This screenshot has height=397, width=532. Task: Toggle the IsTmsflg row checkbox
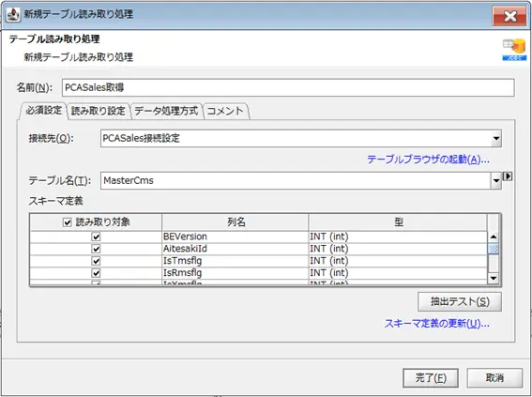tap(96, 261)
